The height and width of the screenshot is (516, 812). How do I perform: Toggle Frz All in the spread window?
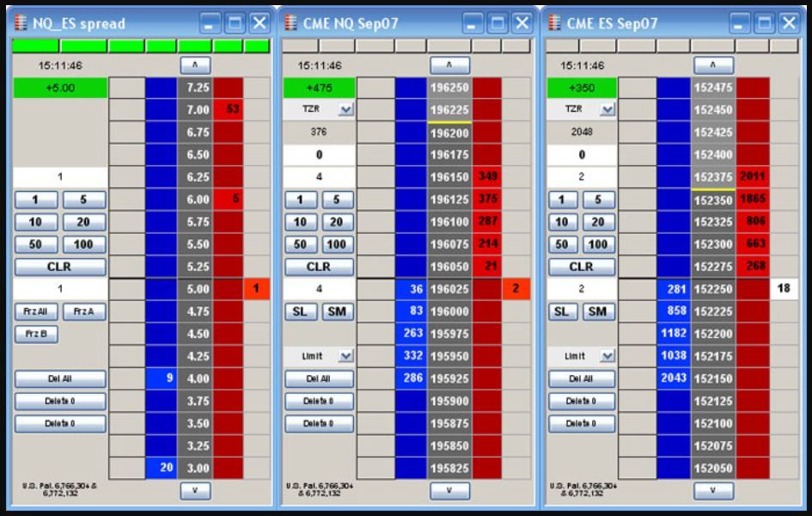pyautogui.click(x=36, y=311)
